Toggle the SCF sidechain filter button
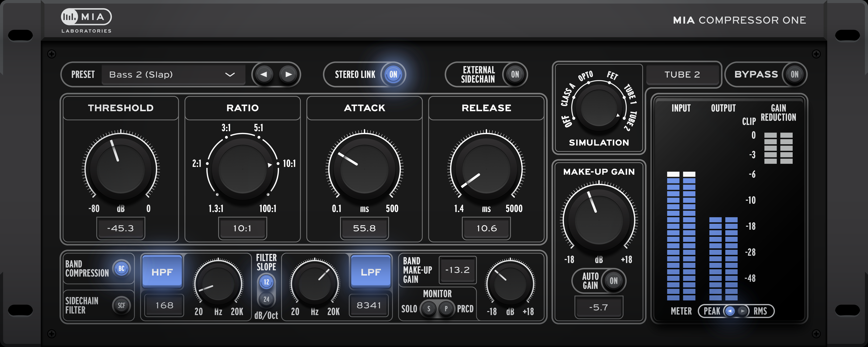 pos(121,306)
